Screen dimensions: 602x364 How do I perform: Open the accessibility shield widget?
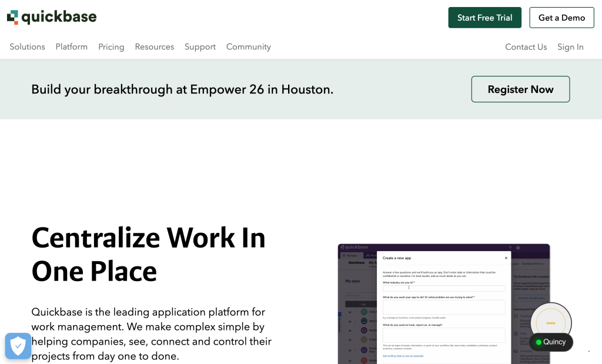pos(18,346)
